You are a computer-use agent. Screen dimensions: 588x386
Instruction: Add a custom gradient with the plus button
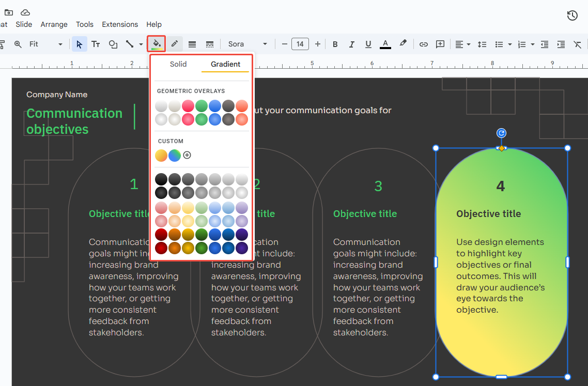[x=187, y=155]
